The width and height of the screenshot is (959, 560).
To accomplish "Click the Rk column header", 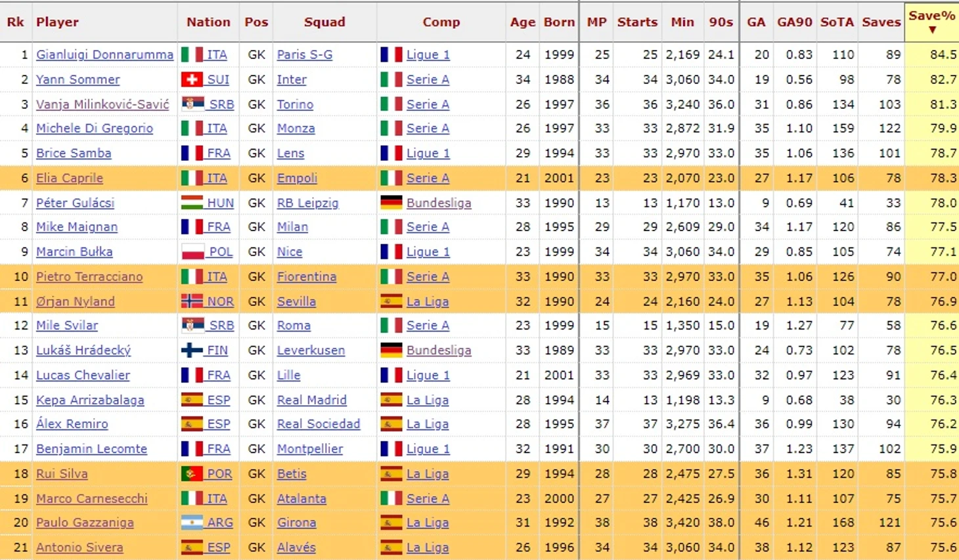I will (x=15, y=22).
